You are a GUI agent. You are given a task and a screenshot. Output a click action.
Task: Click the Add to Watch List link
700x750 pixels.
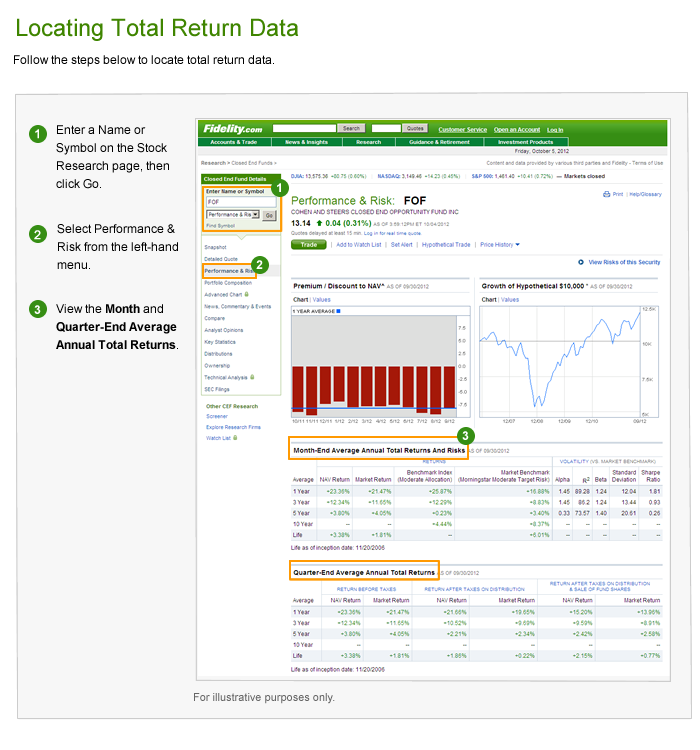358,244
